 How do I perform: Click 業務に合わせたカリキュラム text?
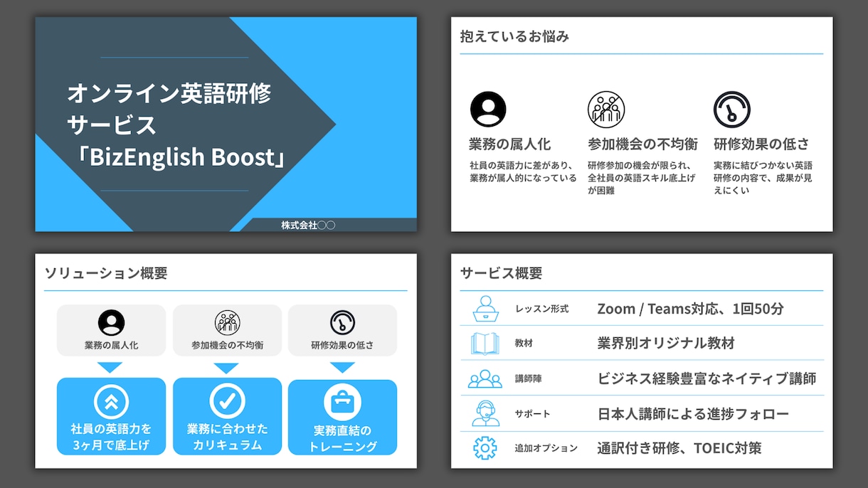tap(227, 437)
